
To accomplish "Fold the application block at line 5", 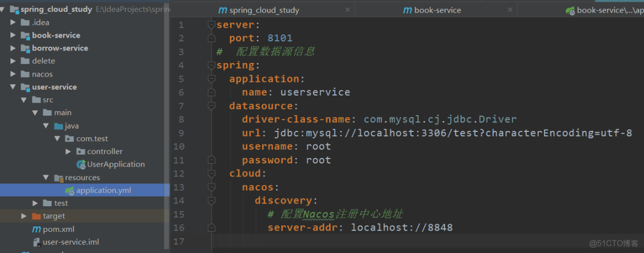I will (212, 79).
